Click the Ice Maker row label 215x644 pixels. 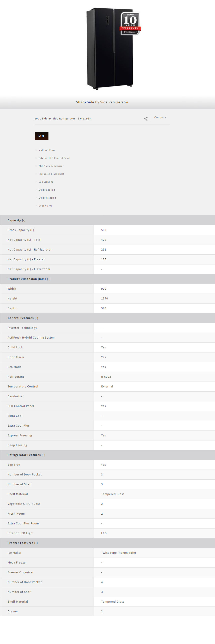click(x=15, y=553)
